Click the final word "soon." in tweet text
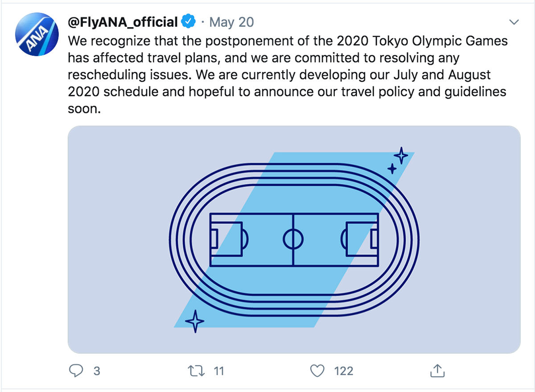The image size is (535, 392). (84, 109)
